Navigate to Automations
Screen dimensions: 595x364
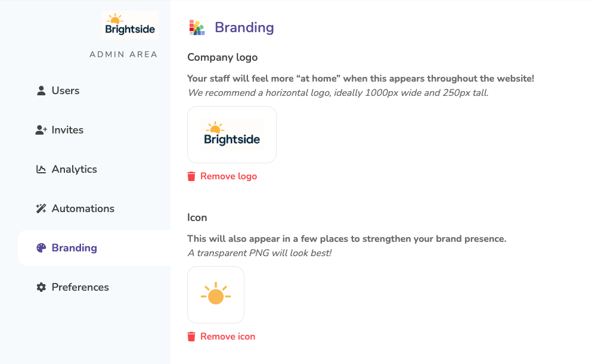83,209
